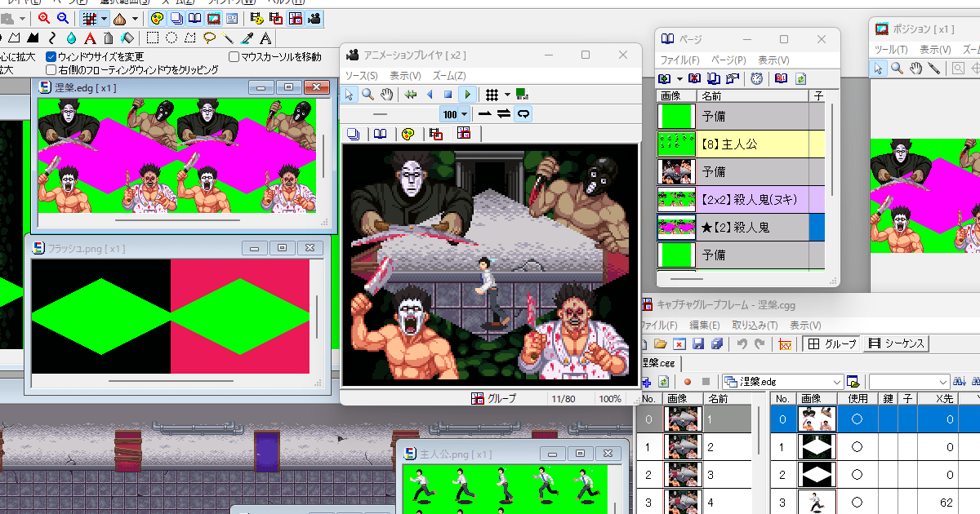The width and height of the screenshot is (980, 514).
Task: Click the red zoom-in magnifier in main toolbar
Action: [x=44, y=18]
